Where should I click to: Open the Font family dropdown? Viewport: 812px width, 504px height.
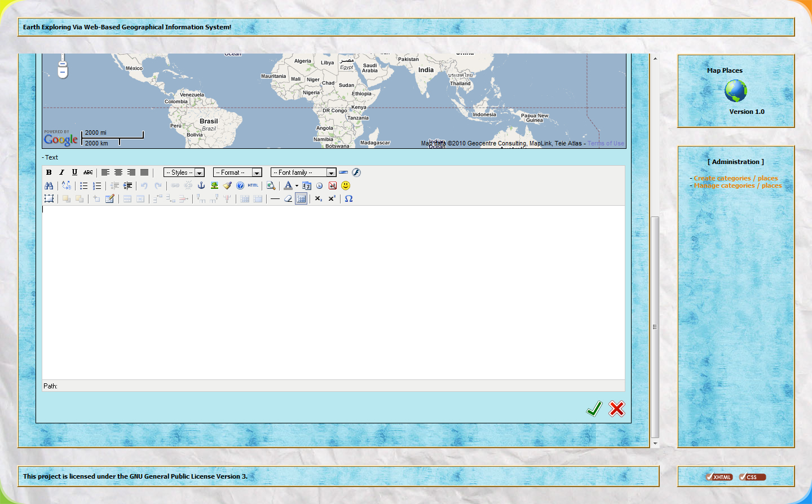(x=303, y=173)
